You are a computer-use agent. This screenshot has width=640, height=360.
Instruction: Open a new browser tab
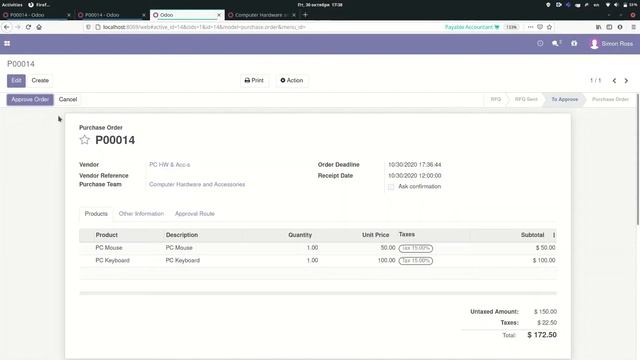pos(305,15)
